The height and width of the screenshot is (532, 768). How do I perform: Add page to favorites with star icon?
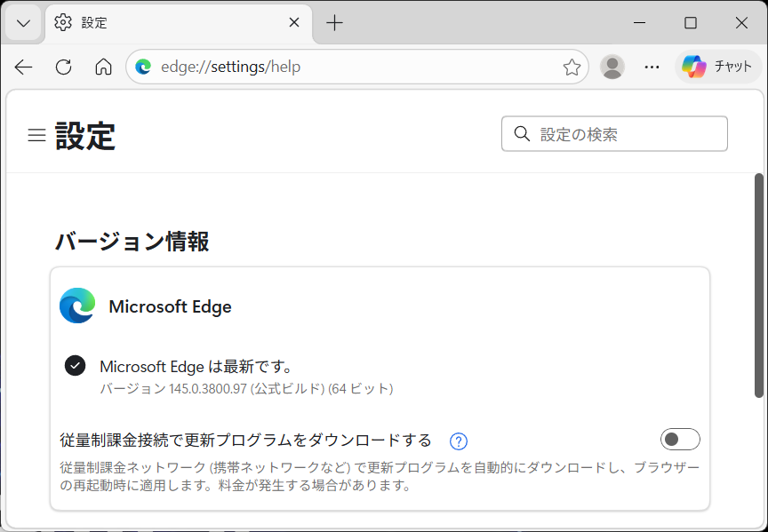click(572, 67)
